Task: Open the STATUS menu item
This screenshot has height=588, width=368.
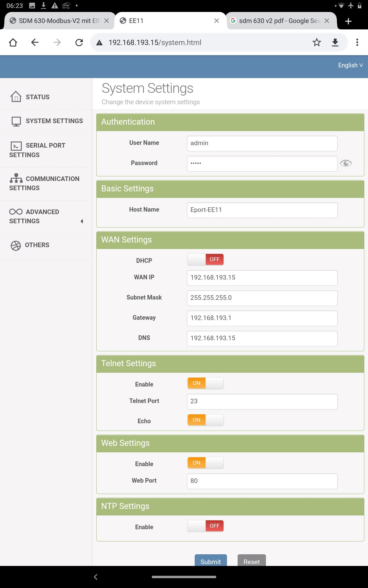Action: click(x=46, y=97)
